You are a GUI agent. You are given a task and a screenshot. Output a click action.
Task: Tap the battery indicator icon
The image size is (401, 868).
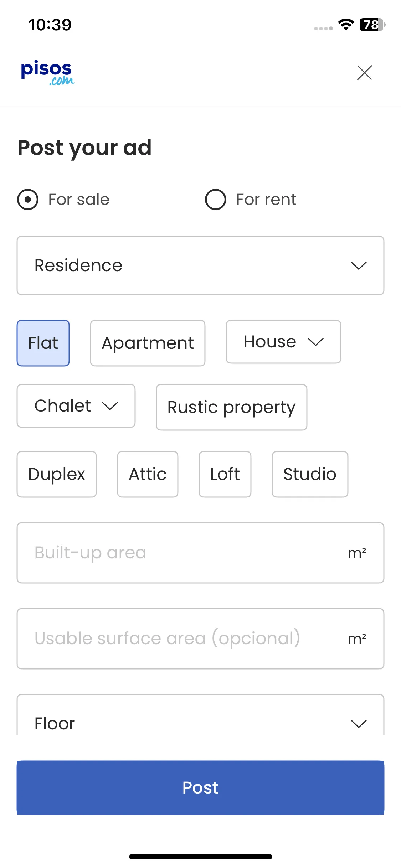(x=372, y=25)
